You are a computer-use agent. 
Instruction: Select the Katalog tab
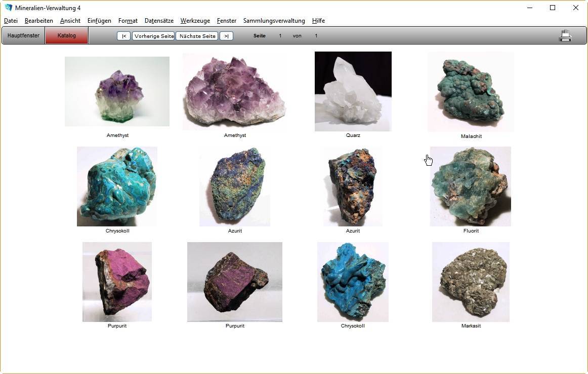coord(67,36)
